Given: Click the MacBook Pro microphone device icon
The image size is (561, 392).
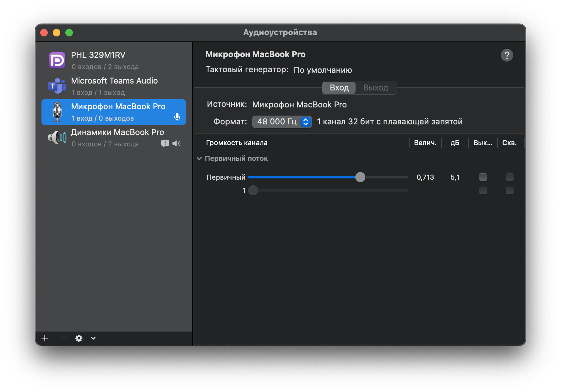Looking at the screenshot, I should click(57, 112).
